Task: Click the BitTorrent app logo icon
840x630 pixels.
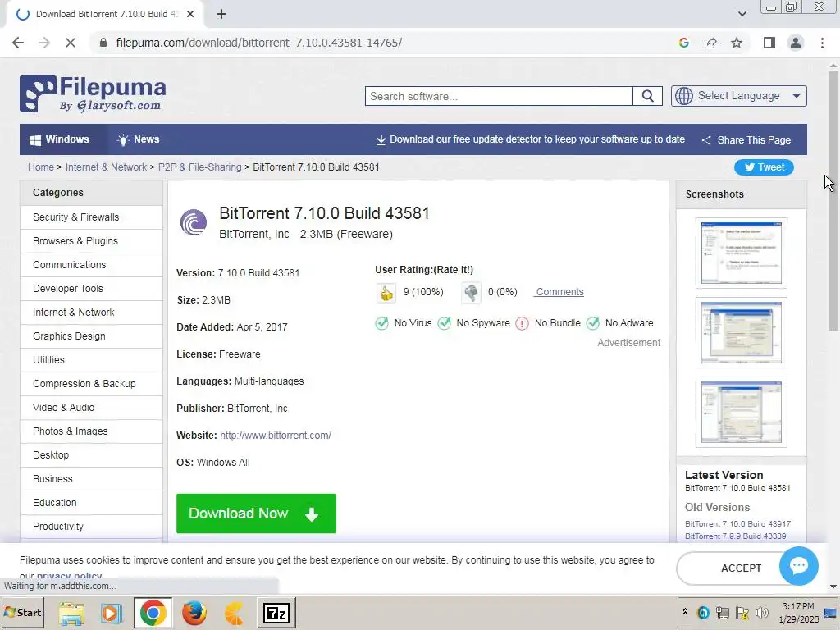Action: [194, 222]
